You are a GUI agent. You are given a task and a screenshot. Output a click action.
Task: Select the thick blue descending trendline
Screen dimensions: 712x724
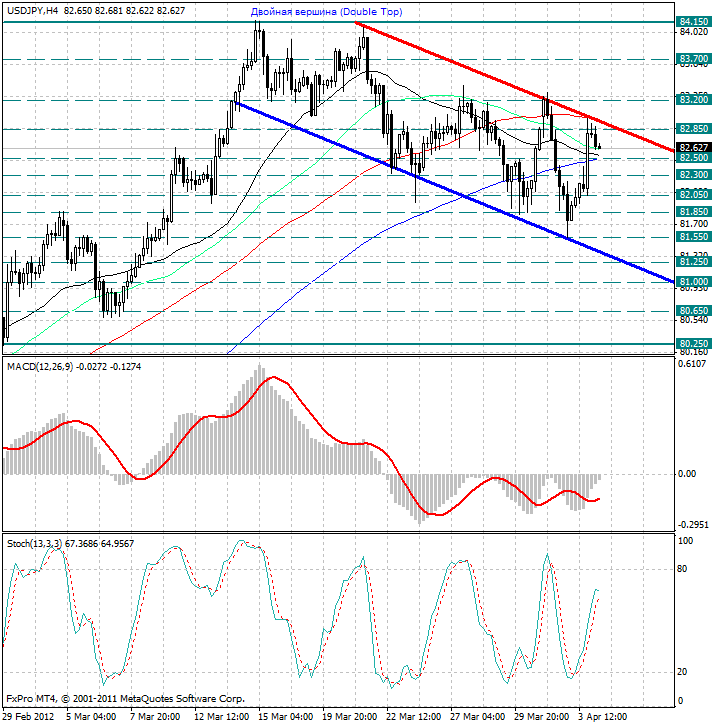coord(455,192)
